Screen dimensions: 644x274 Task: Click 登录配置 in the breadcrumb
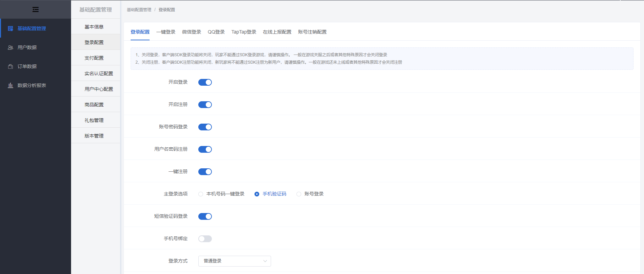pos(167,10)
